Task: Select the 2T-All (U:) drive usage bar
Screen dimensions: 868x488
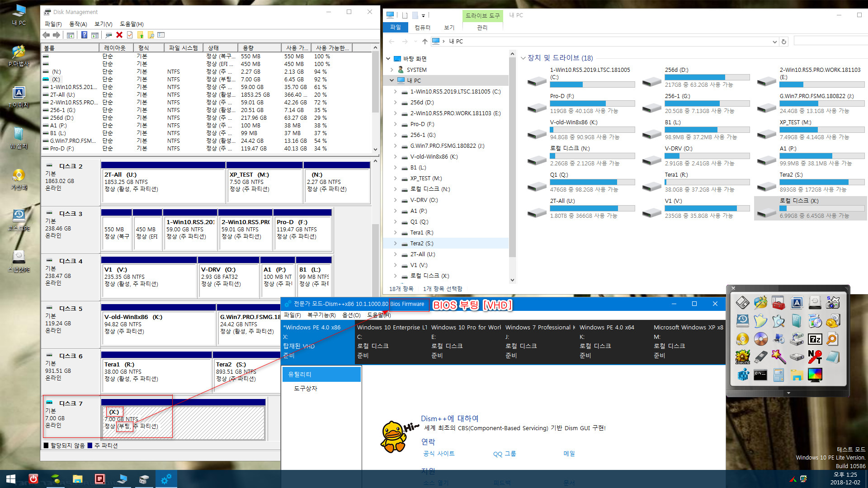Action: pyautogui.click(x=592, y=208)
